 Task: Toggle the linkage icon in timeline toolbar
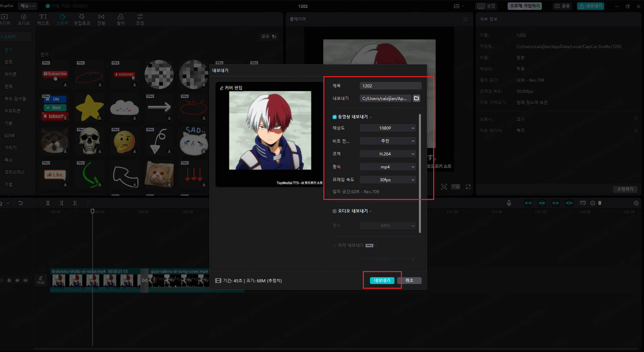point(556,203)
